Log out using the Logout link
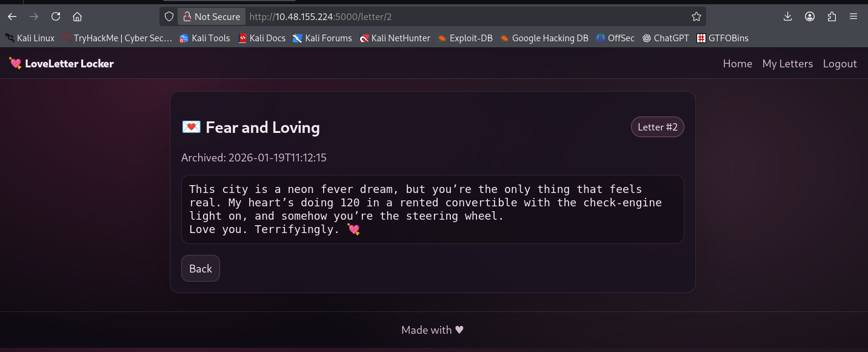The image size is (868, 352). [x=840, y=64]
